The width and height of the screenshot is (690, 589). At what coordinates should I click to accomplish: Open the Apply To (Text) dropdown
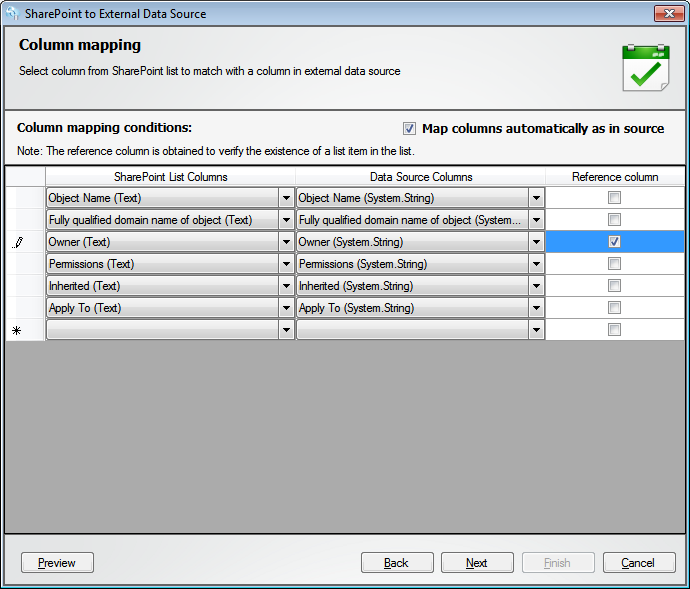click(x=286, y=308)
